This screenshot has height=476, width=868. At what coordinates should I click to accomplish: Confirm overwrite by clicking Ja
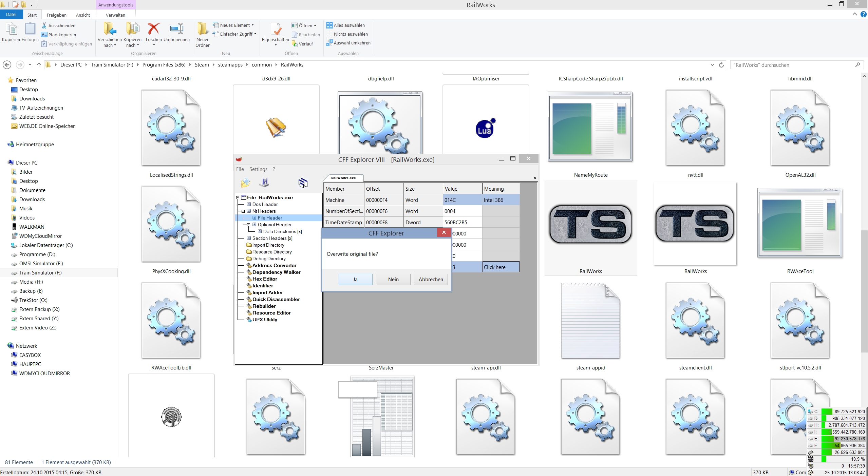355,279
